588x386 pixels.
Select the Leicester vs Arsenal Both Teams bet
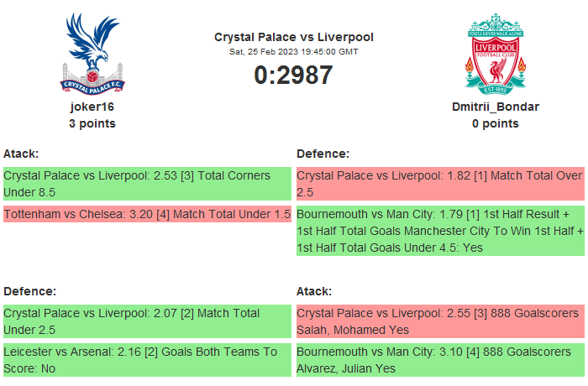click(x=147, y=359)
